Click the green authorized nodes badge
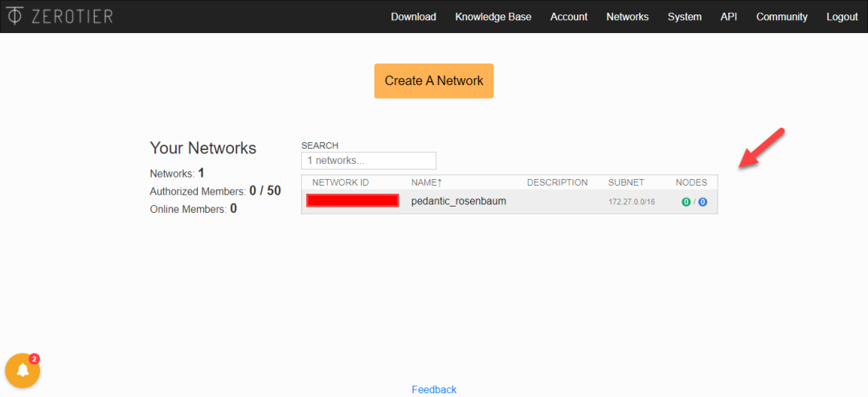868x397 pixels. [686, 202]
